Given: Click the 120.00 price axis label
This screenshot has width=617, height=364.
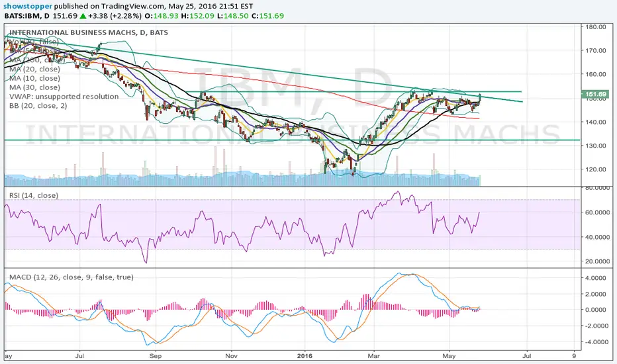Looking at the screenshot, I should click(x=596, y=169).
